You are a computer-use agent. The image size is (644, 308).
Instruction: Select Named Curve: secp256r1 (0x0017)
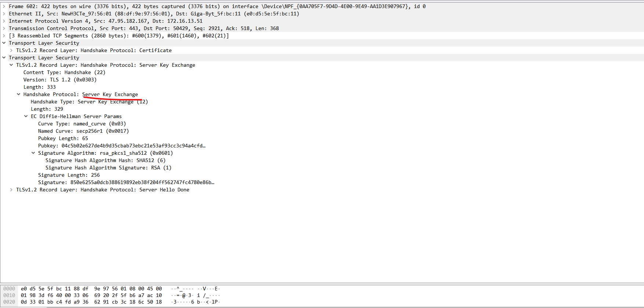83,131
